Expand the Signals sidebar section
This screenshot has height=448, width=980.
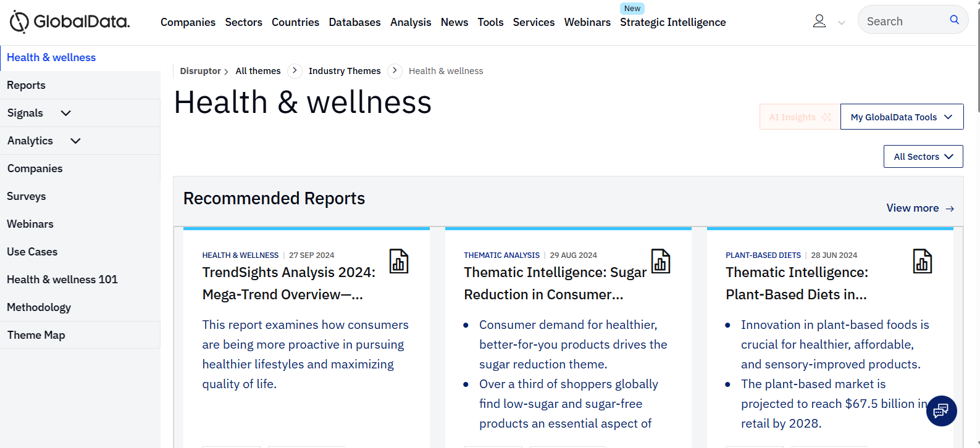pos(66,113)
